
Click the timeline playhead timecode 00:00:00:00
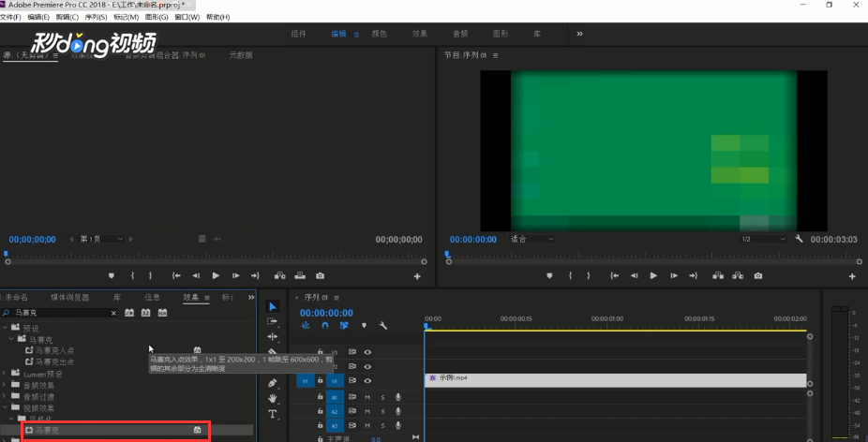[x=326, y=313]
